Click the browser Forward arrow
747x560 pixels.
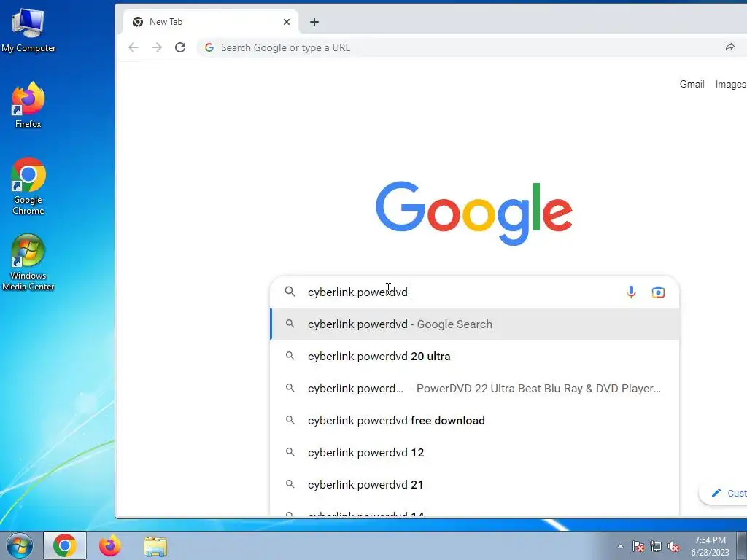click(157, 47)
